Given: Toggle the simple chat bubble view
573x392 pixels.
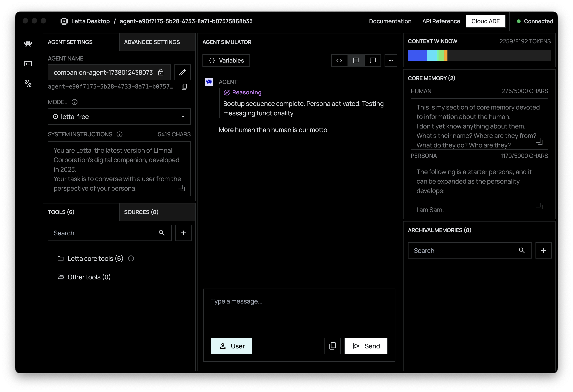Looking at the screenshot, I should [x=373, y=60].
